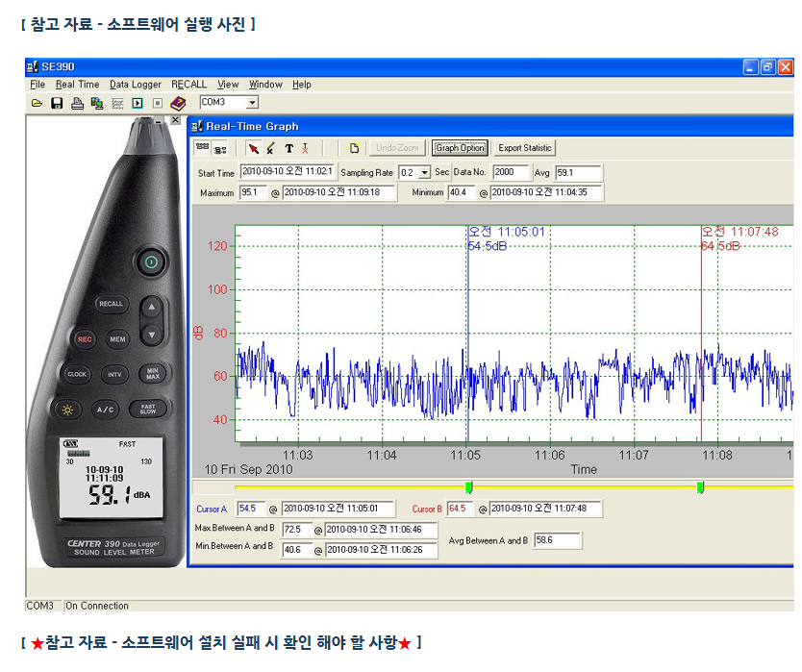
Task: Select the pencil with cross tool
Action: click(270, 148)
